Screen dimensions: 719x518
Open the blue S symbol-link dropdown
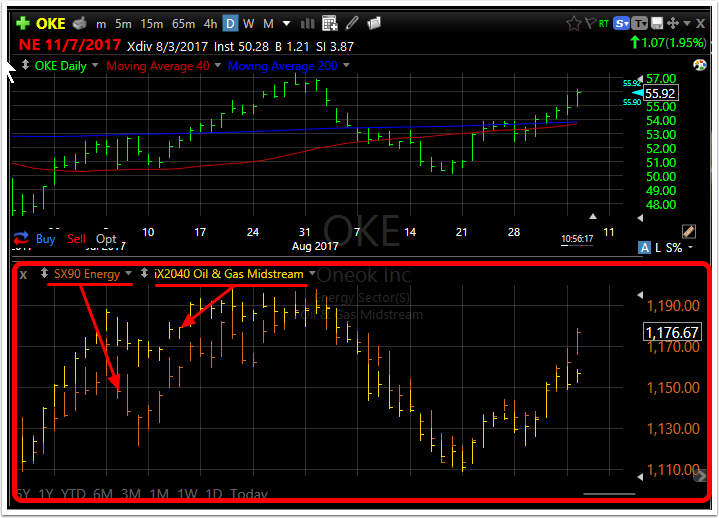[622, 23]
